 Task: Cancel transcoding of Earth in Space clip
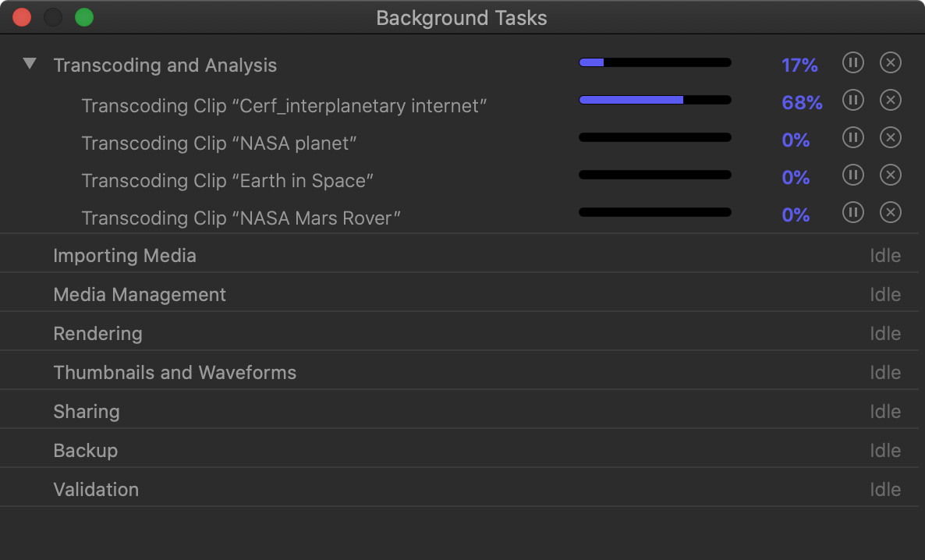tap(891, 175)
